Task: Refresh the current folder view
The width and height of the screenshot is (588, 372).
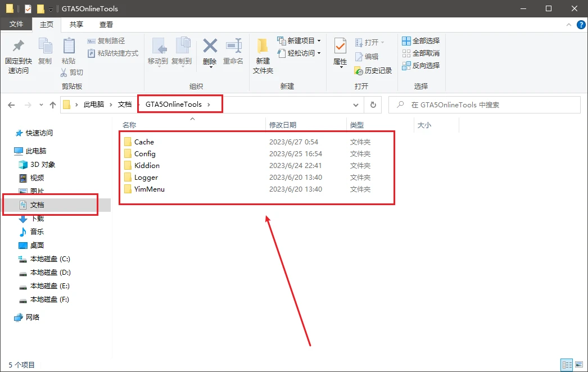Action: pyautogui.click(x=372, y=105)
